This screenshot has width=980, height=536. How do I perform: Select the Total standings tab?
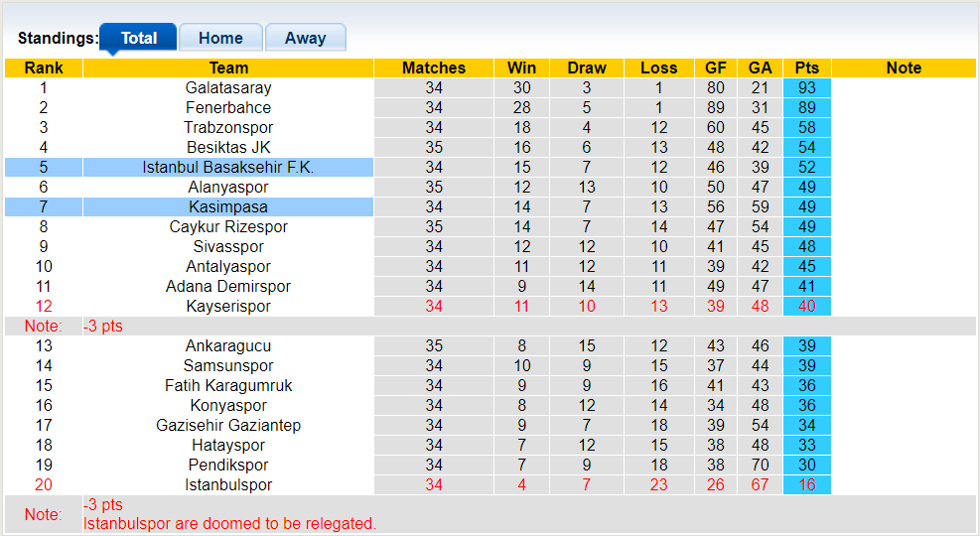[x=139, y=38]
